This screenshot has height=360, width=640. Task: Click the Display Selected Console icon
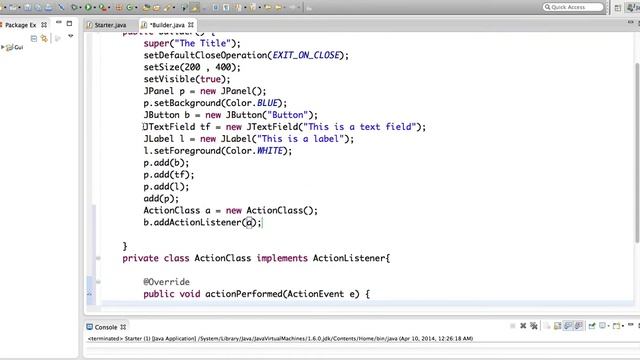[x=602, y=325]
